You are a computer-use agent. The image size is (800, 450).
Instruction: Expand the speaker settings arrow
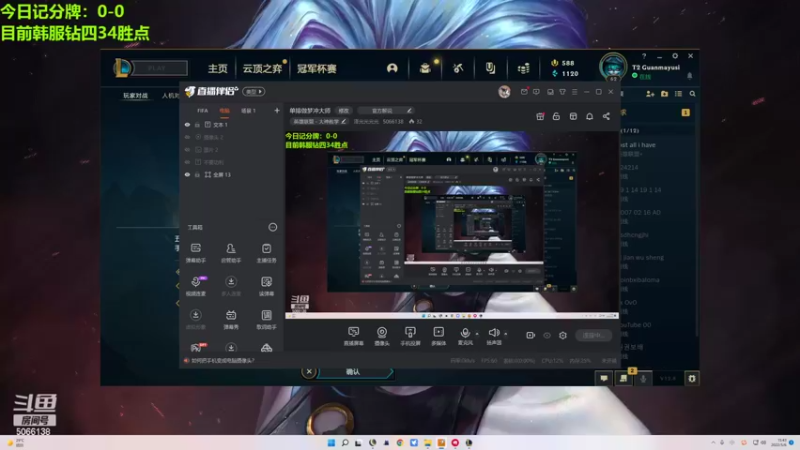tap(506, 334)
